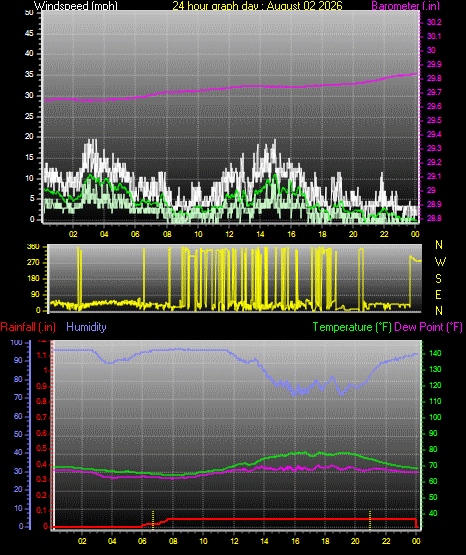Click the 12 hour tick on windspeed chart
Image resolution: width=466 pixels, height=555 pixels.
coord(229,234)
